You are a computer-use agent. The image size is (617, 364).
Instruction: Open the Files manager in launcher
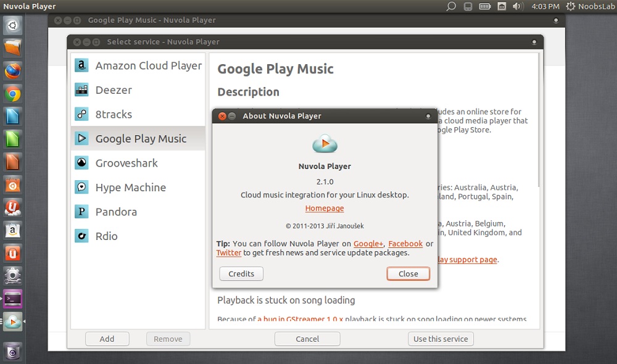[12, 48]
